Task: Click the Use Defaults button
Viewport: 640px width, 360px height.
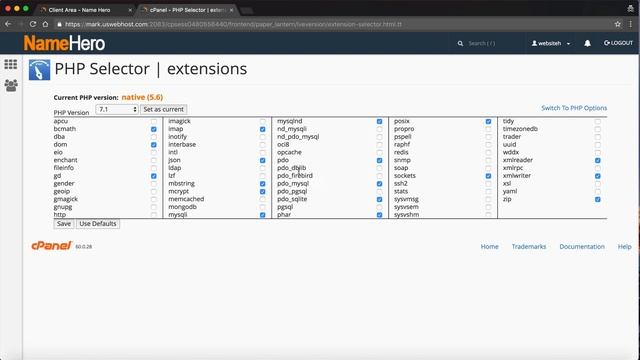Action: 98,224
